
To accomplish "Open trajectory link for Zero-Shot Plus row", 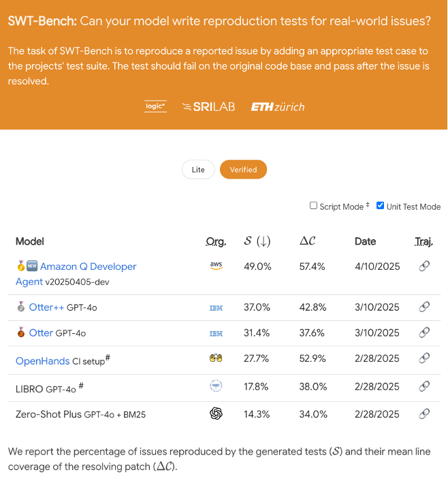I will pyautogui.click(x=423, y=414).
